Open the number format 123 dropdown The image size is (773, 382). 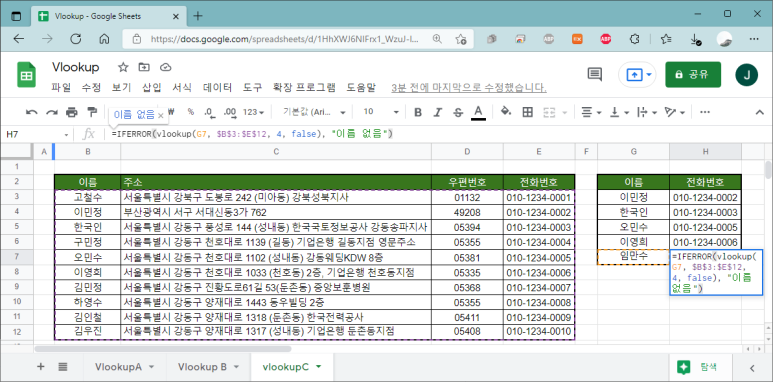click(x=254, y=112)
